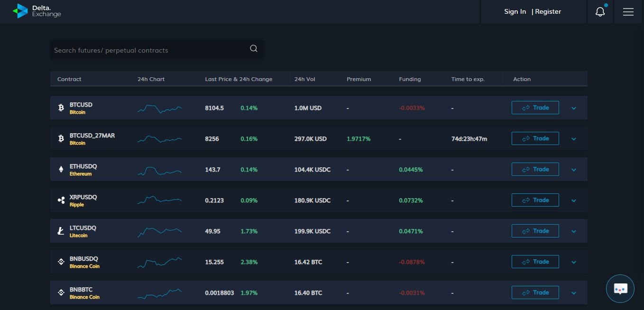Viewport: 644px width, 310px height.
Task: Open the hamburger menu
Action: [x=628, y=12]
